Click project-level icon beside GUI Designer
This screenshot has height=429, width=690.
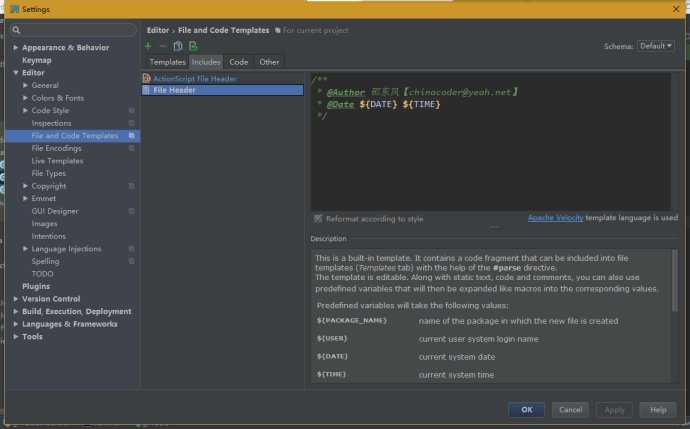pyautogui.click(x=132, y=211)
